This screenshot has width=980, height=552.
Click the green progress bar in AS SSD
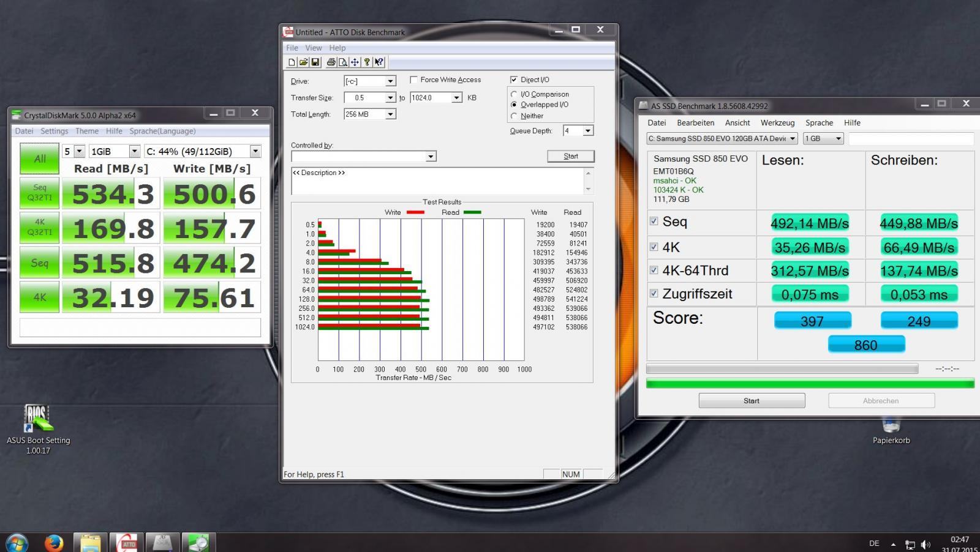[810, 384]
